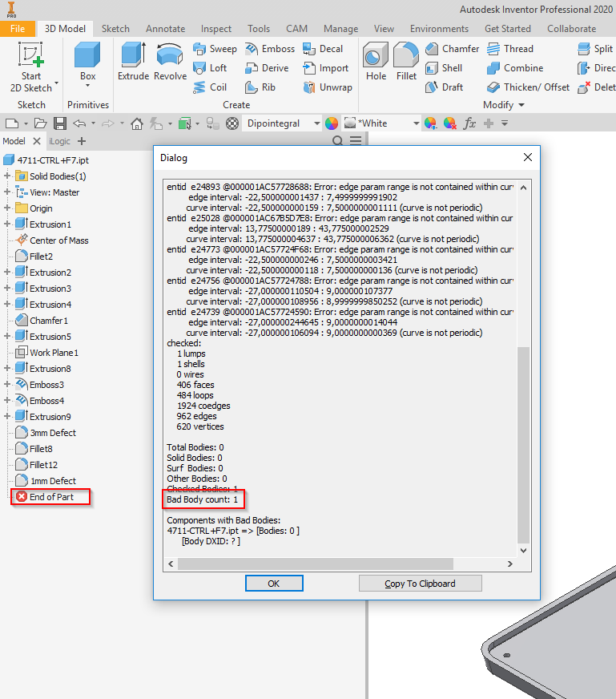Expand the Extrusion1 node
The width and height of the screenshot is (616, 699).
point(6,224)
